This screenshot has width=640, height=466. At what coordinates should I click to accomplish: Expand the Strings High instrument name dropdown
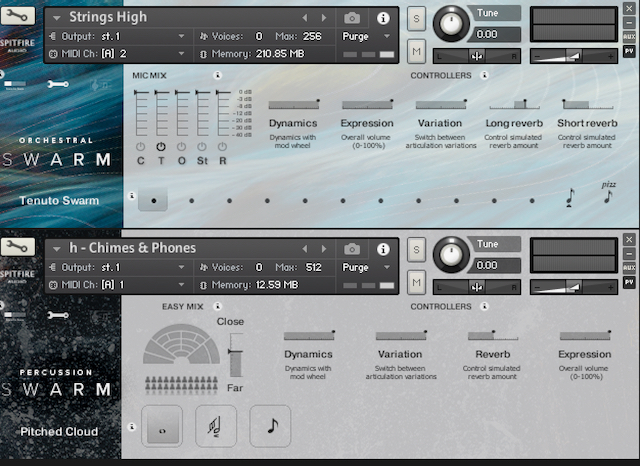(x=57, y=18)
